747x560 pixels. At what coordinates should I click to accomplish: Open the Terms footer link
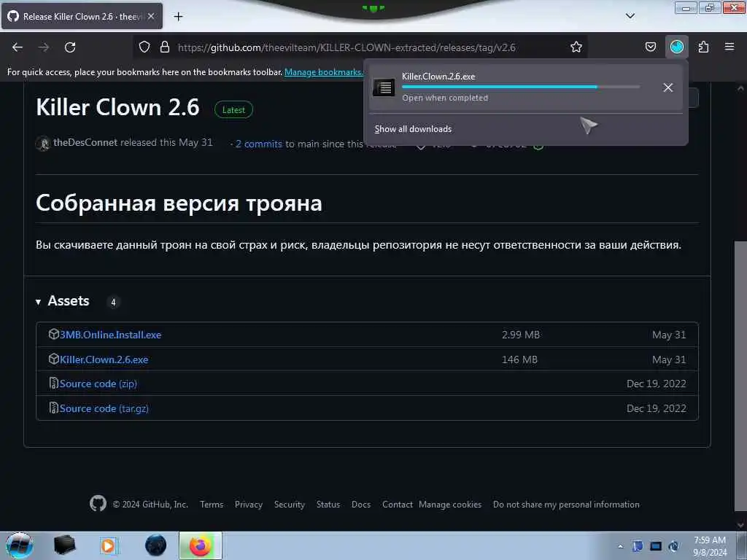(212, 505)
